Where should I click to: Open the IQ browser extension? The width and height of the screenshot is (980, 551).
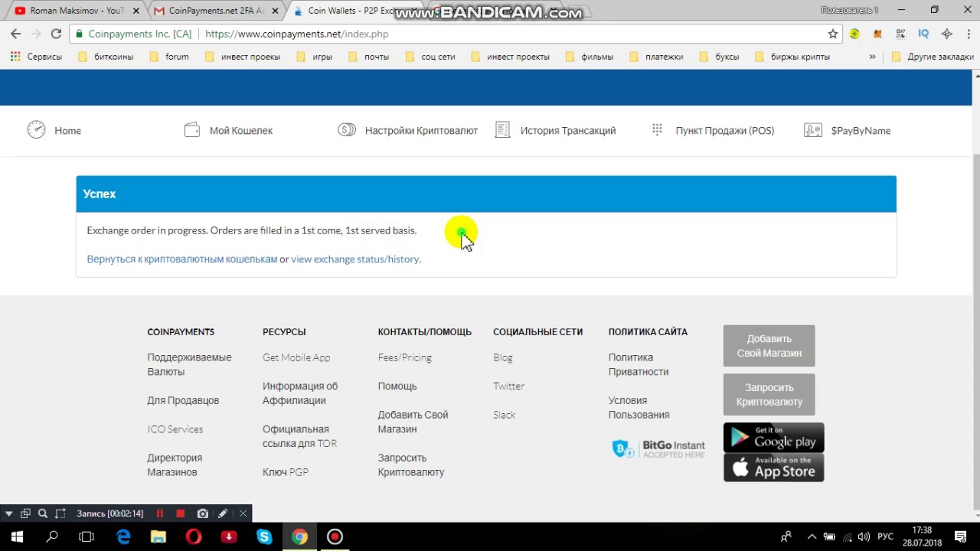tap(923, 34)
